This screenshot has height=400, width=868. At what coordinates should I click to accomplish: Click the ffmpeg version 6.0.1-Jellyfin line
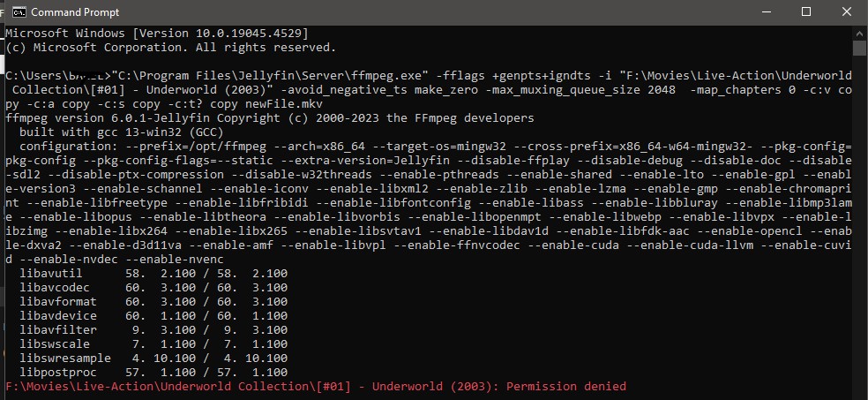point(269,117)
